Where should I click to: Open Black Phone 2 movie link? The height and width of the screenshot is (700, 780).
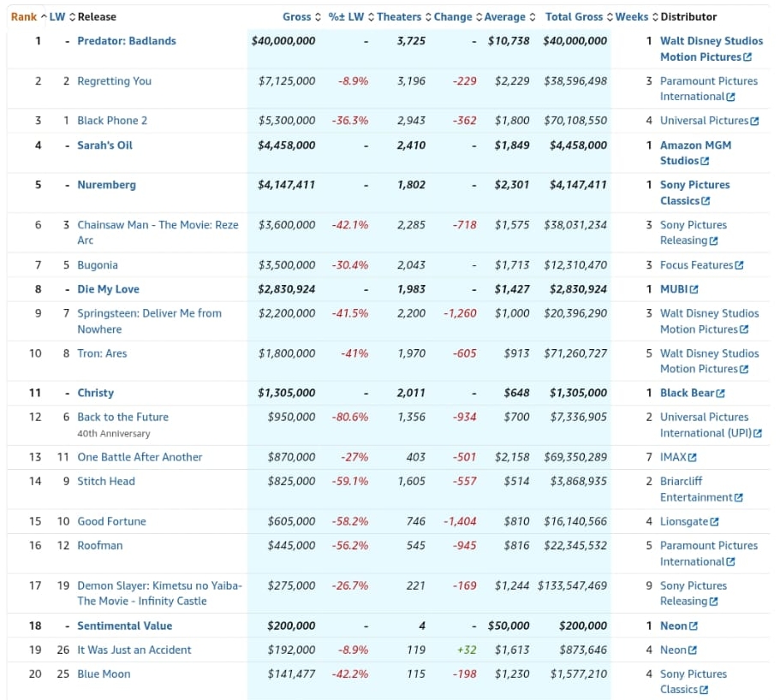pyautogui.click(x=112, y=121)
